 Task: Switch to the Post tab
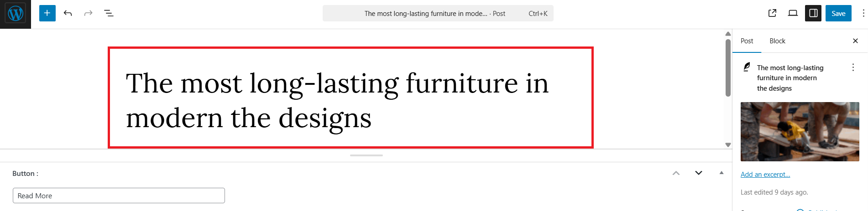[x=747, y=41]
